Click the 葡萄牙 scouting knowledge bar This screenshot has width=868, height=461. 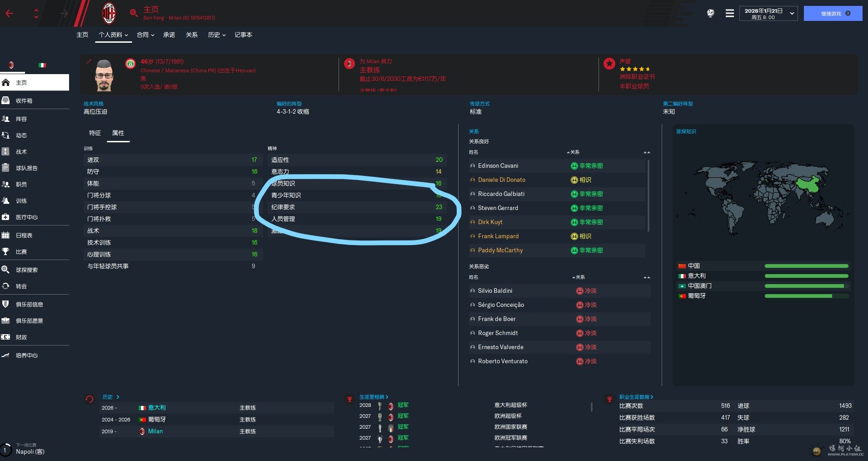807,296
